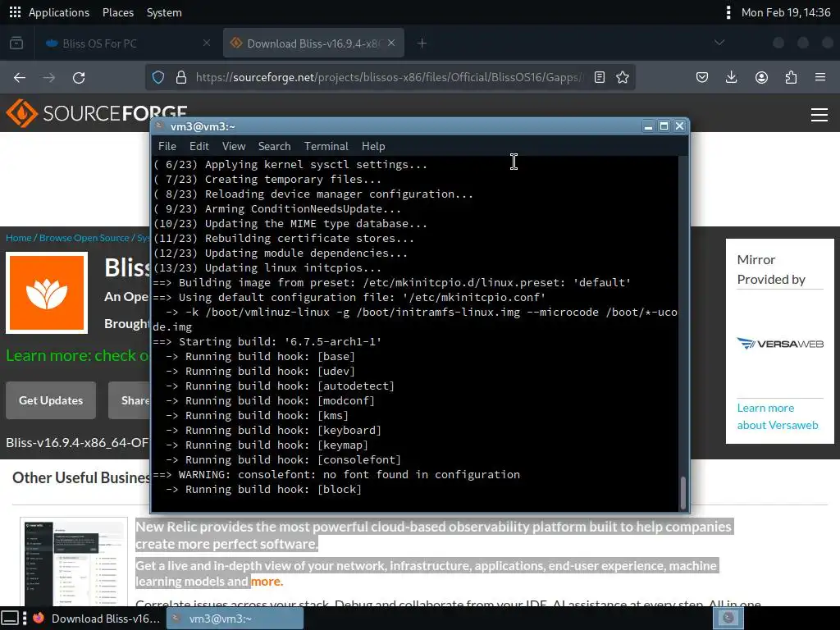This screenshot has width=840, height=630.
Task: Open the Firefox downloads panel
Action: [731, 78]
